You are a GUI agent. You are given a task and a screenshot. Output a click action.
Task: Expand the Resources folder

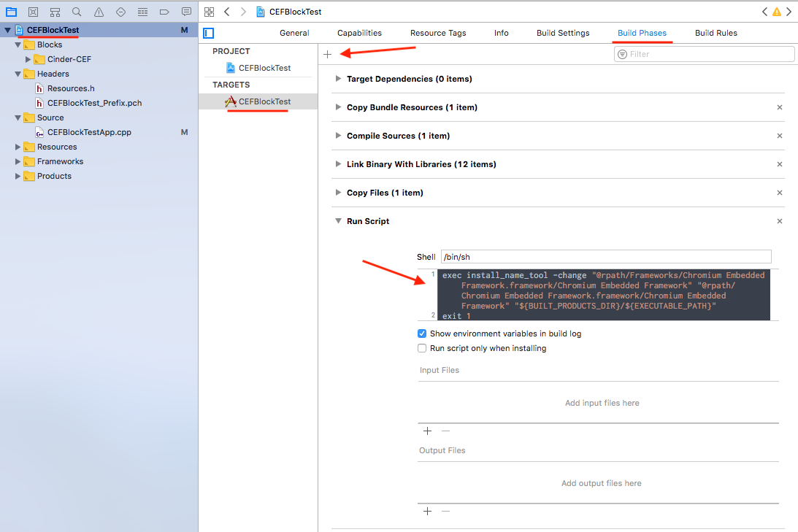(18, 147)
